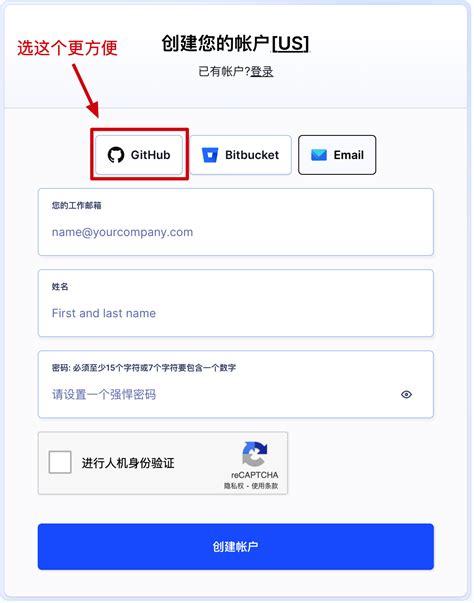Focus the 请设置一个强悍密码 password field
The width and height of the screenshot is (474, 603).
pos(236,384)
